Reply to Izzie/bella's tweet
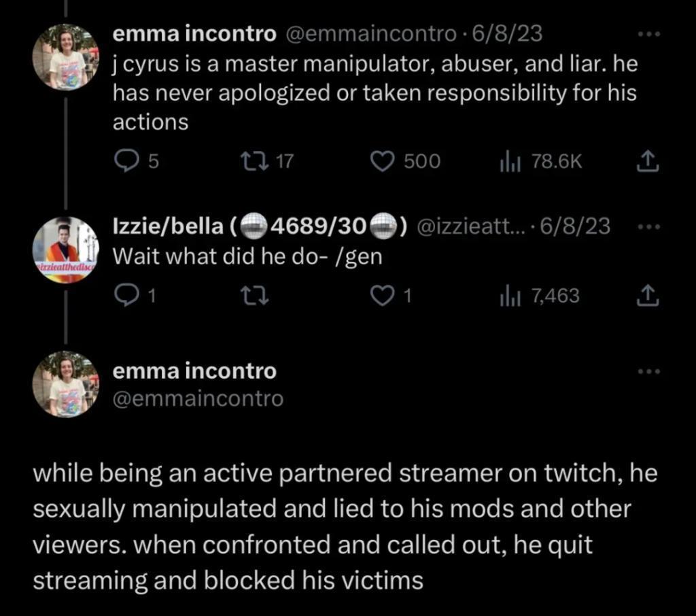The image size is (696, 616). [x=124, y=296]
